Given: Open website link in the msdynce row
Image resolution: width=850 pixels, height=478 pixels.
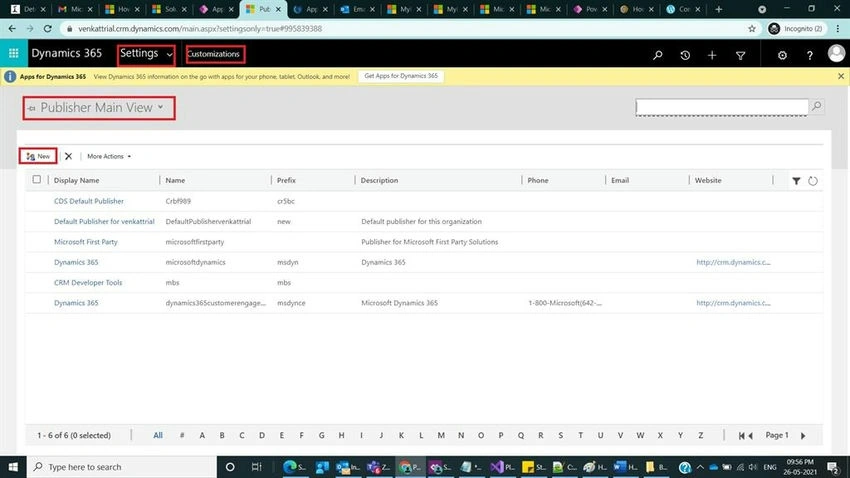Looking at the screenshot, I should coord(733,303).
